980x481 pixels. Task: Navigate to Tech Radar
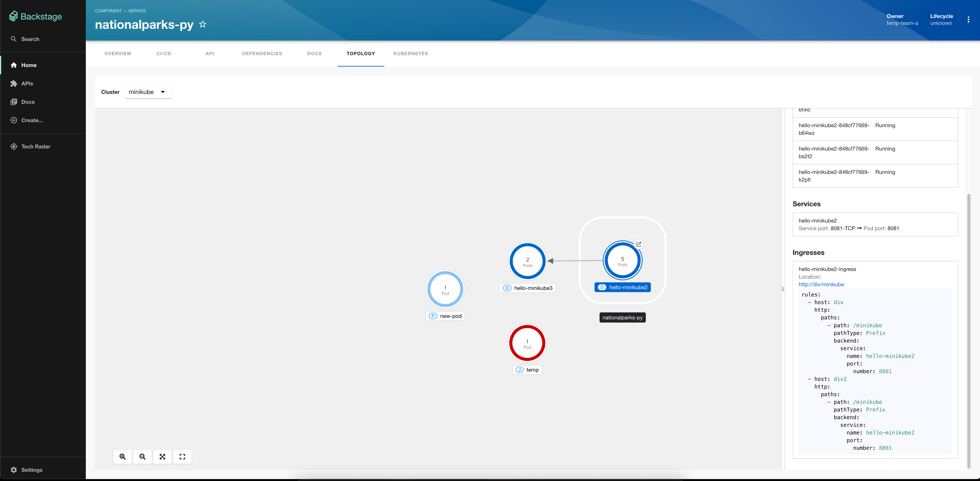35,146
